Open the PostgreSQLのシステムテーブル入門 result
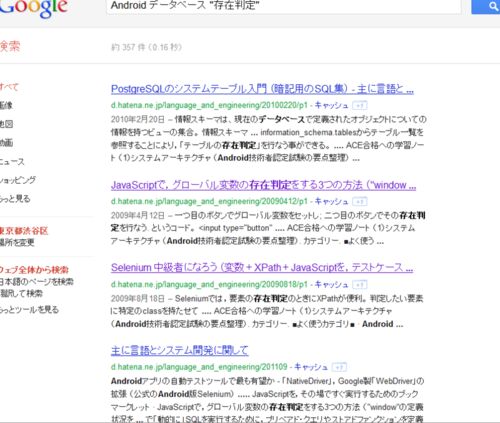 point(262,89)
